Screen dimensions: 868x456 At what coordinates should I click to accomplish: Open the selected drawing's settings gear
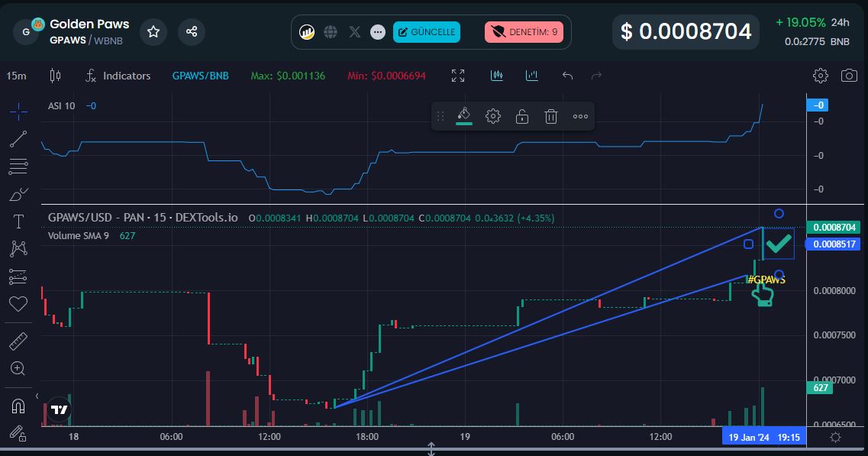492,116
